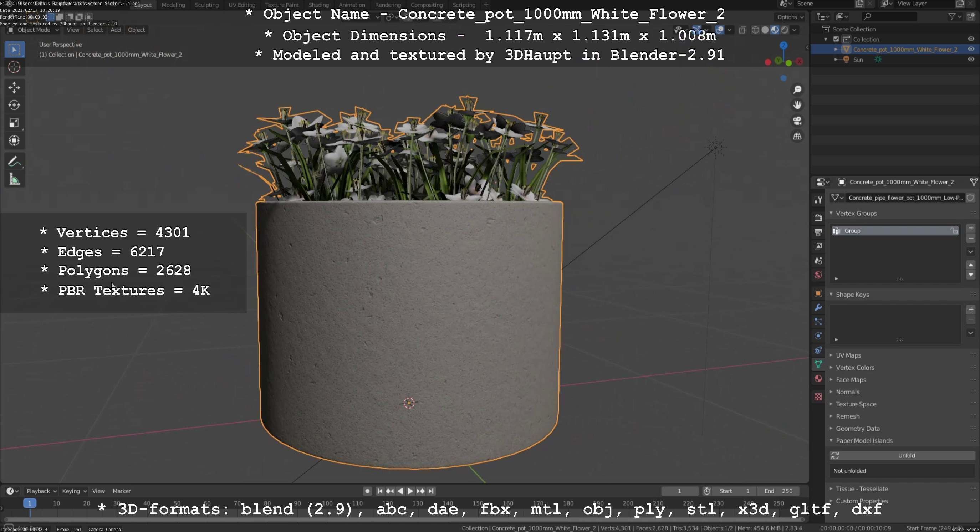
Task: Open the Object Constraints properties tab
Action: (x=818, y=350)
